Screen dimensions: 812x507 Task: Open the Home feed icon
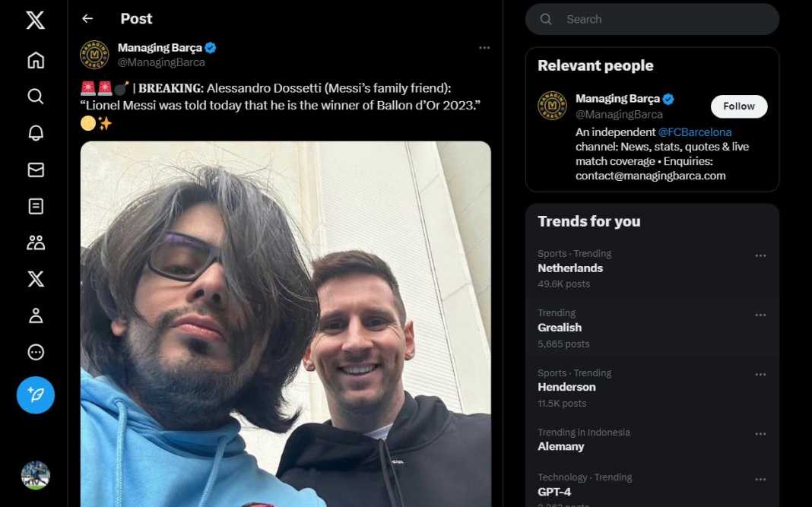[35, 60]
